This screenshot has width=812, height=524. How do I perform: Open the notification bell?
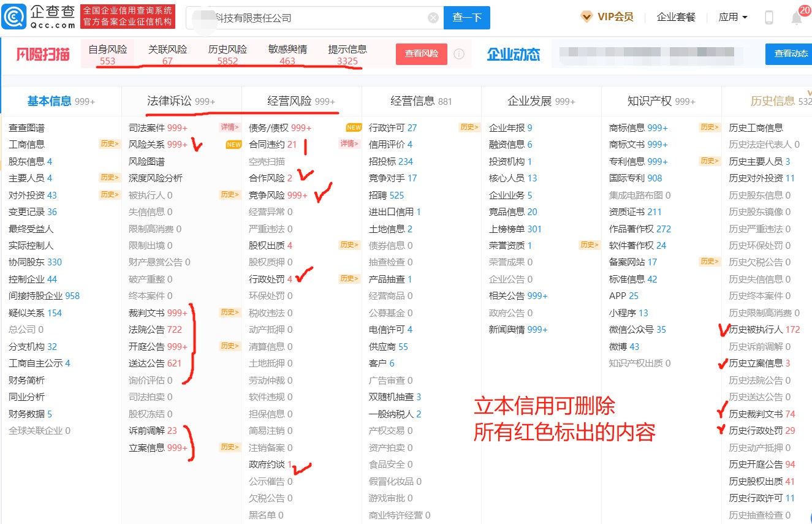click(796, 18)
